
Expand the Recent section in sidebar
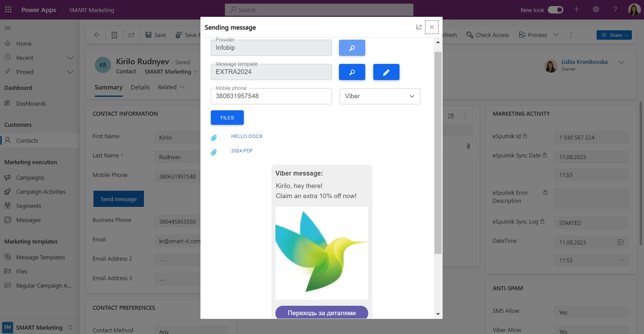pyautogui.click(x=70, y=58)
